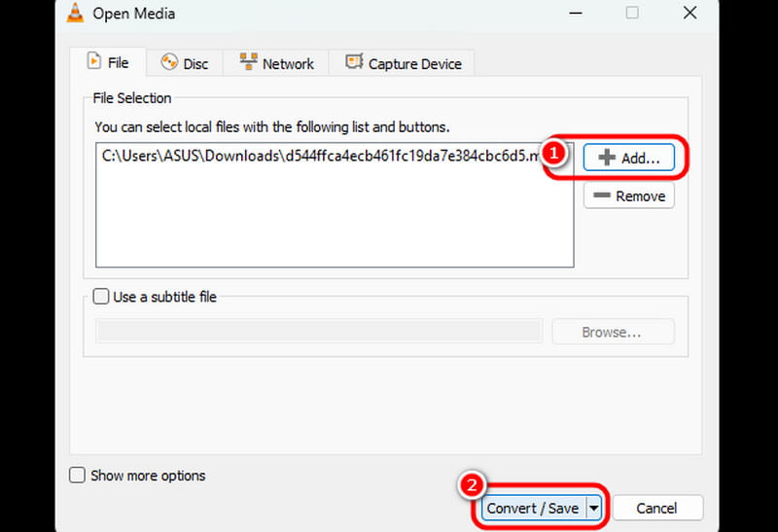Click the subtitle file path field
The image size is (778, 532).
pos(318,332)
